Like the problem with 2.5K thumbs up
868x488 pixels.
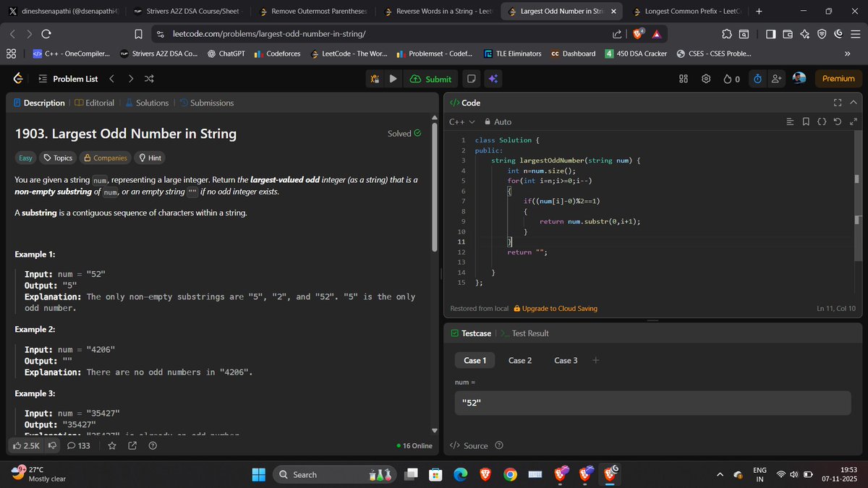click(27, 446)
